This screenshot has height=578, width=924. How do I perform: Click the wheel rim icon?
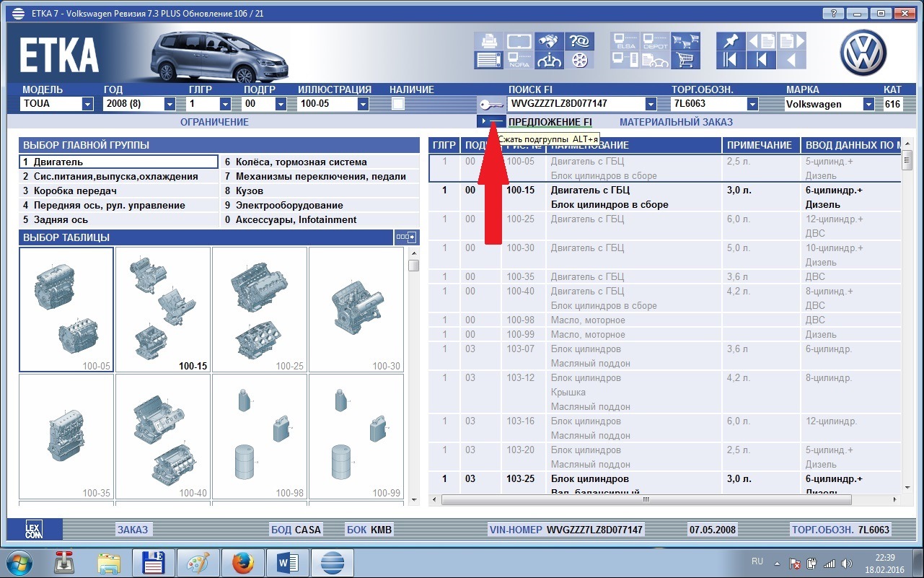click(578, 60)
